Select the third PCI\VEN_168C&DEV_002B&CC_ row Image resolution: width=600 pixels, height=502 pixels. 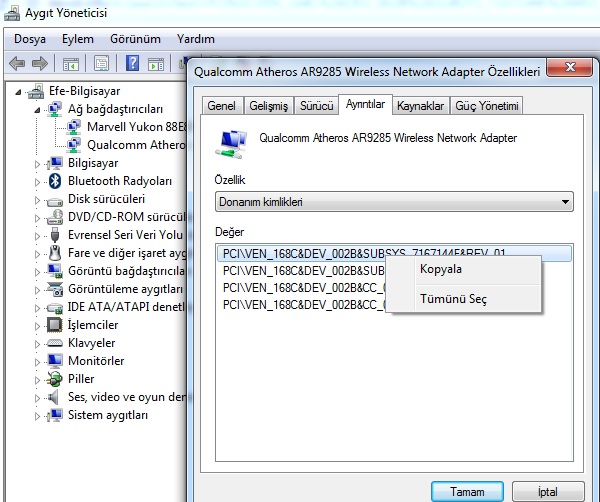[303, 288]
